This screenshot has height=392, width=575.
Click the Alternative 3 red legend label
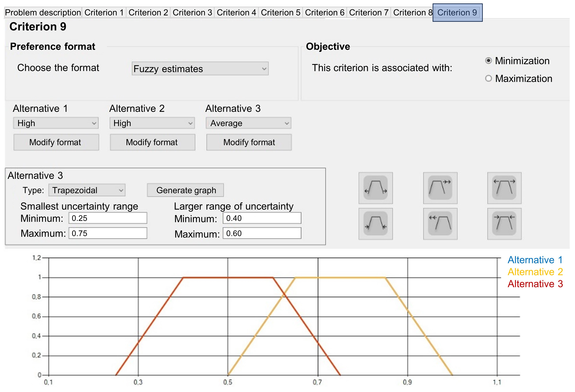click(x=535, y=284)
